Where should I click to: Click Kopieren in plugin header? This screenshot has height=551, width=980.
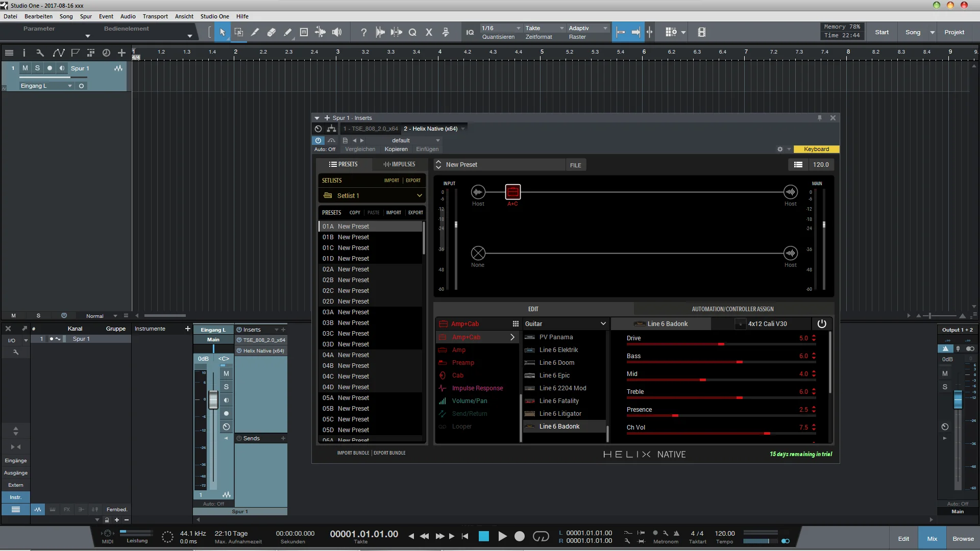(396, 149)
